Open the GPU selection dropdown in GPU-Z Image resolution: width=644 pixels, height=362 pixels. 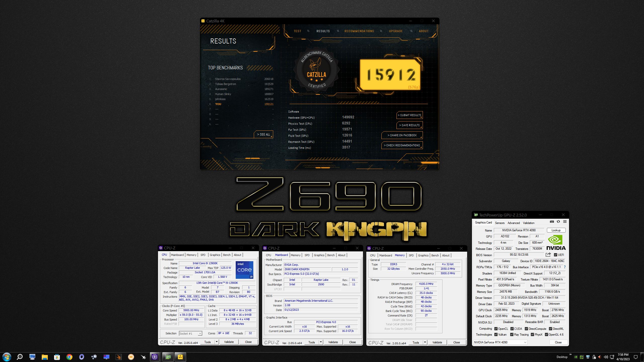(500, 342)
